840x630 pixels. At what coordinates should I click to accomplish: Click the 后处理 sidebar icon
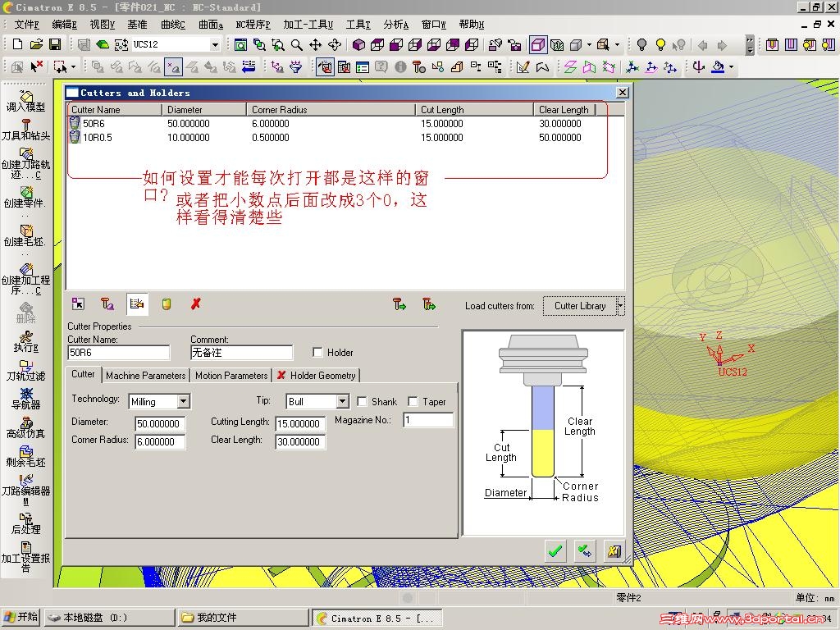pos(25,523)
